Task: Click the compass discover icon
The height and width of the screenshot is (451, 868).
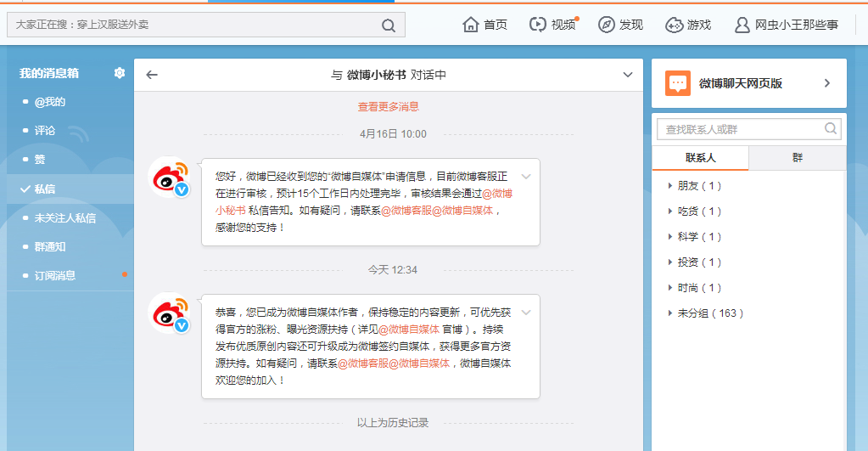Action: click(606, 25)
